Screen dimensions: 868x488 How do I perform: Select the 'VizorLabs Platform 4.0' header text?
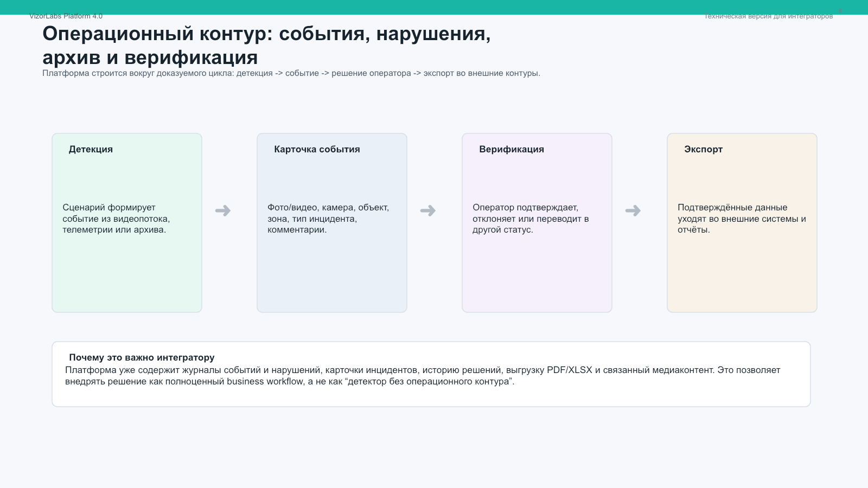pos(66,16)
